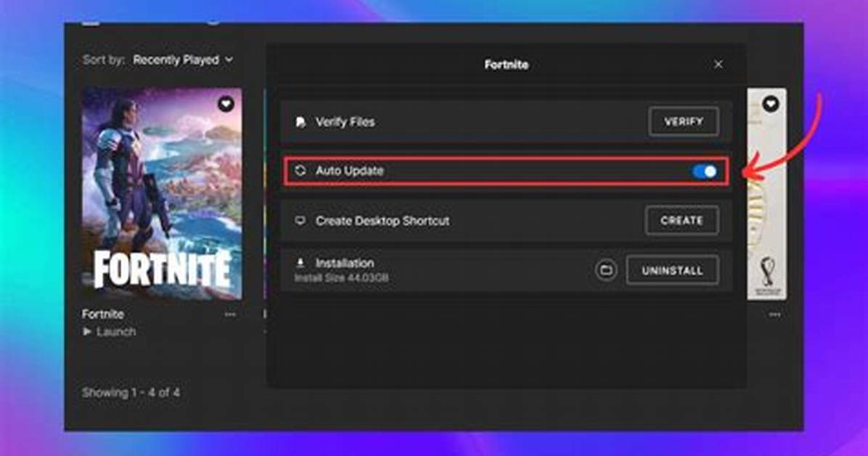Click the CREATE desktop shortcut button
This screenshot has width=868, height=456.
click(x=682, y=221)
